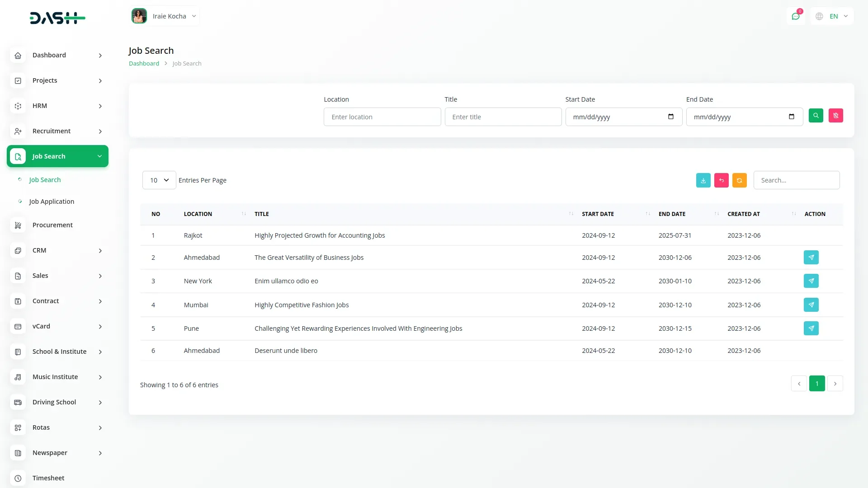Apply to the Ahmedabad Business Jobs row
This screenshot has width=868, height=488.
811,258
